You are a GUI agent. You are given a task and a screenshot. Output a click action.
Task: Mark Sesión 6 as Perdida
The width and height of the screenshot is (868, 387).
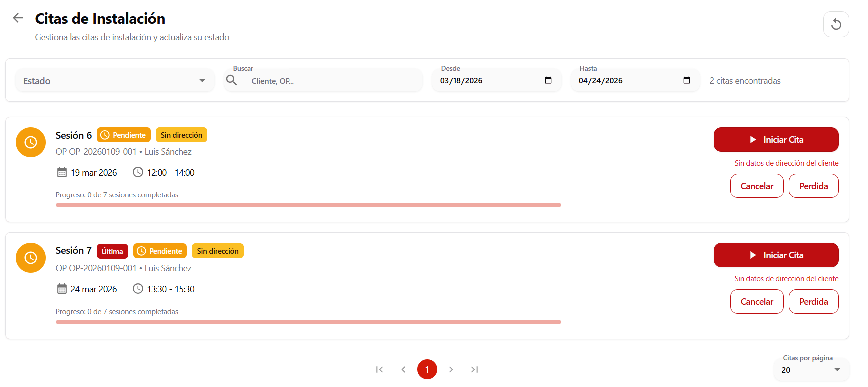(813, 186)
